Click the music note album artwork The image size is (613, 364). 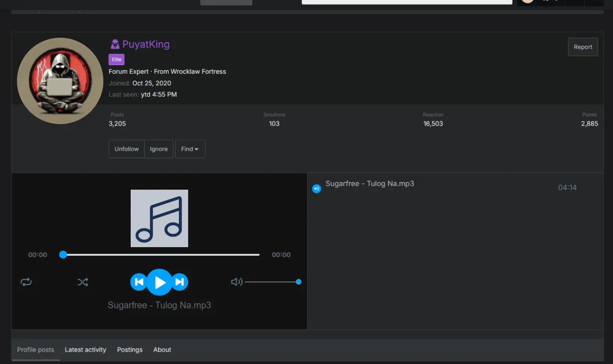pos(159,218)
